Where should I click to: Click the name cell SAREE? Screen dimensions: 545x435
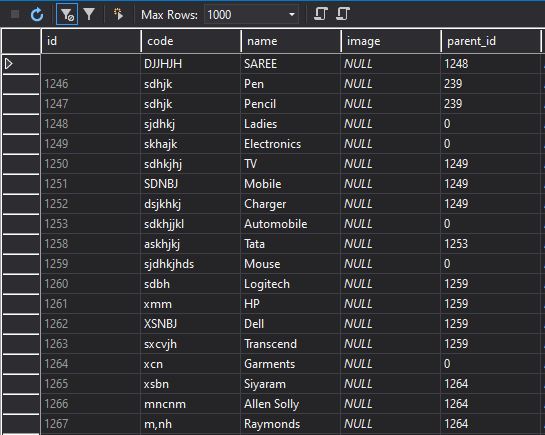tap(291, 64)
